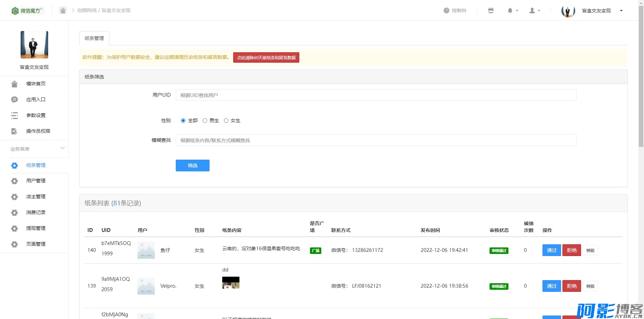Open the notification bell dropdown

pos(513,11)
